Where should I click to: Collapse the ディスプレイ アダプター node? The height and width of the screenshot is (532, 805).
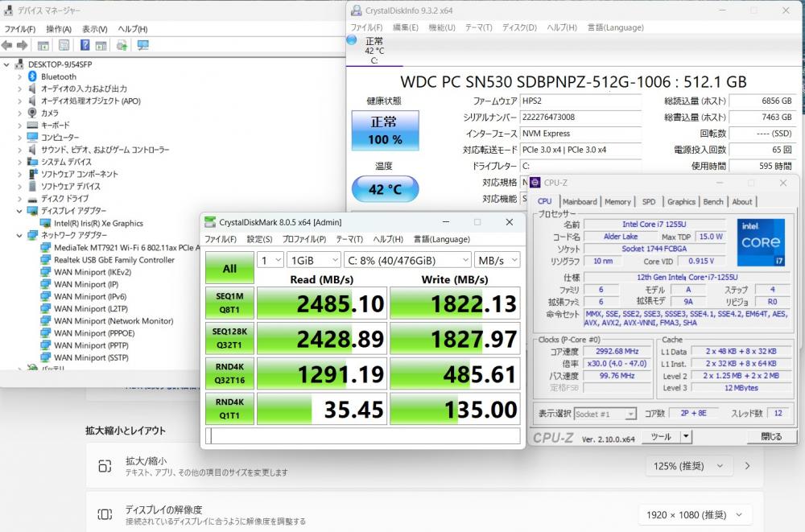(x=20, y=211)
